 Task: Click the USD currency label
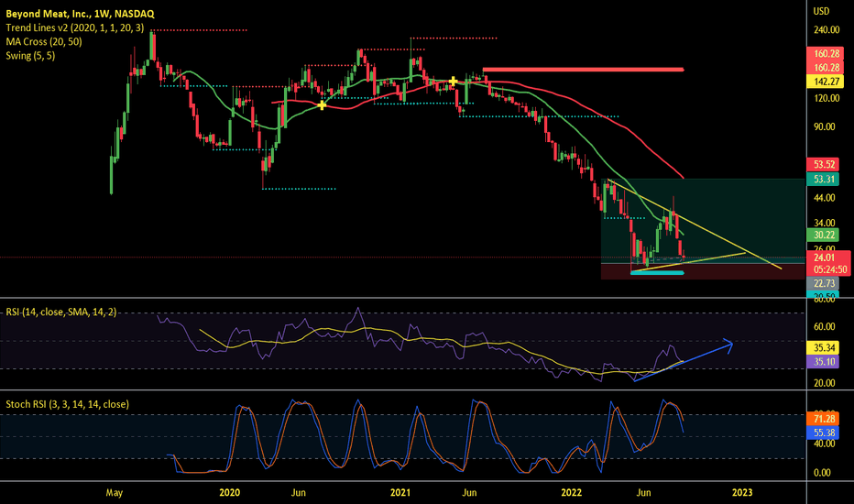coord(821,11)
